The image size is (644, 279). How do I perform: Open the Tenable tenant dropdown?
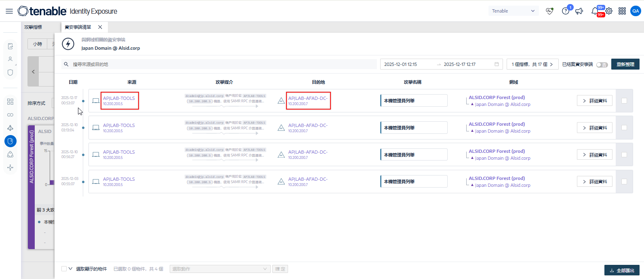[x=513, y=11]
